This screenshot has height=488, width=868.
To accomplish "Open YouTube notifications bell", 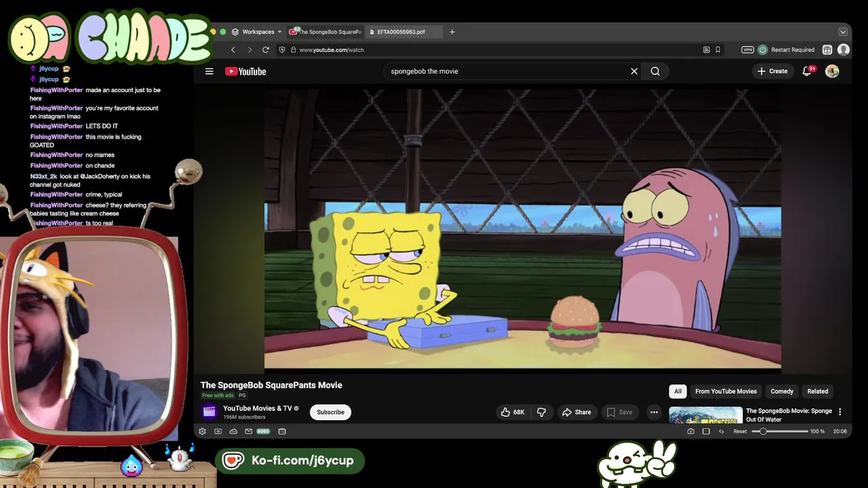I will coord(807,71).
